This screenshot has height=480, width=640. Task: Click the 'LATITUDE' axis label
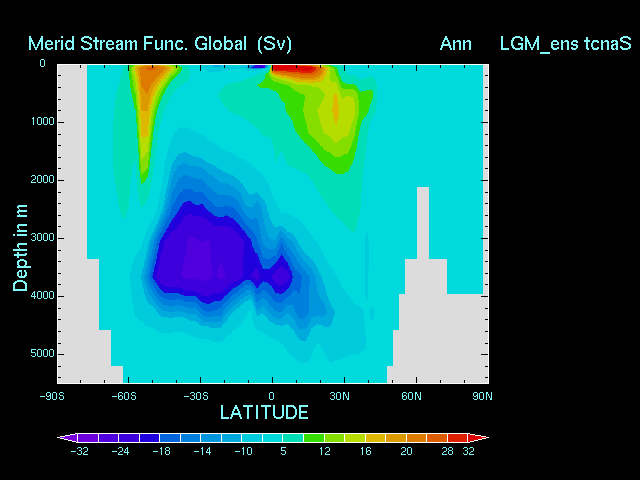[264, 412]
